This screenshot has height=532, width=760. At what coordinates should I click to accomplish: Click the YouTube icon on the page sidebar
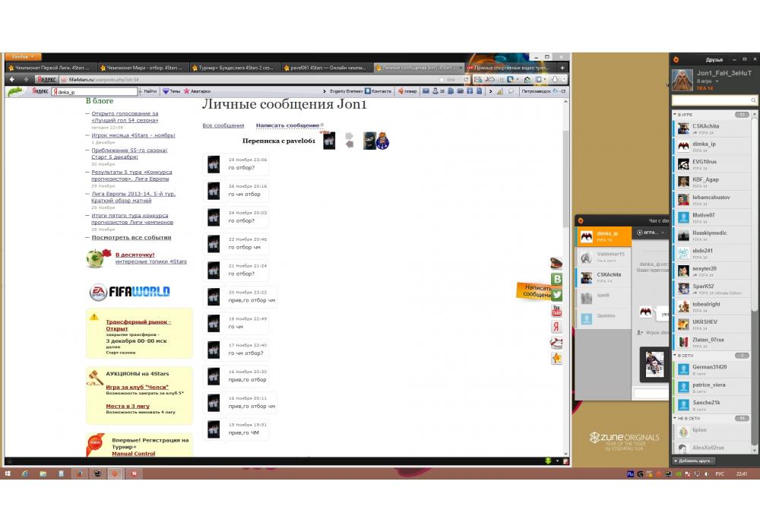557,311
